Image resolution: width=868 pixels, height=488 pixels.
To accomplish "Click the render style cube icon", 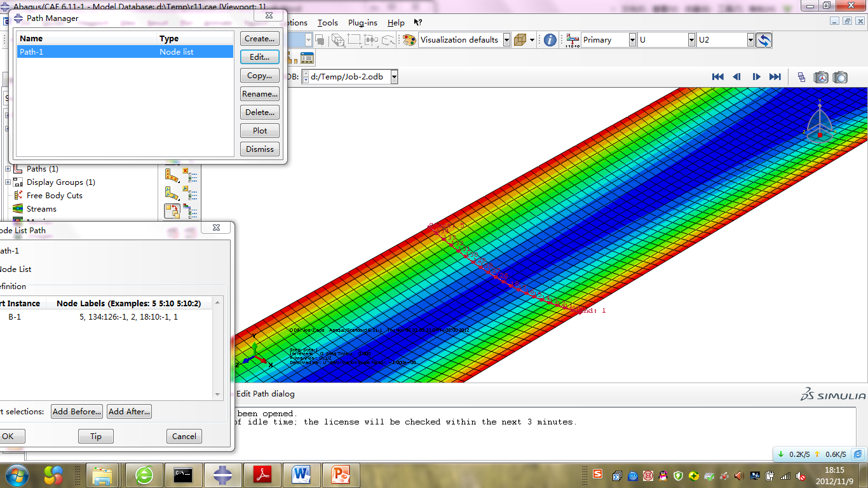I will point(520,40).
